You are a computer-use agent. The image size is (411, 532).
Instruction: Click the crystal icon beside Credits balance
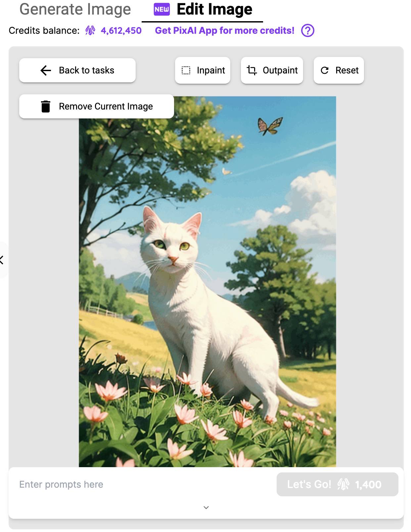[90, 30]
